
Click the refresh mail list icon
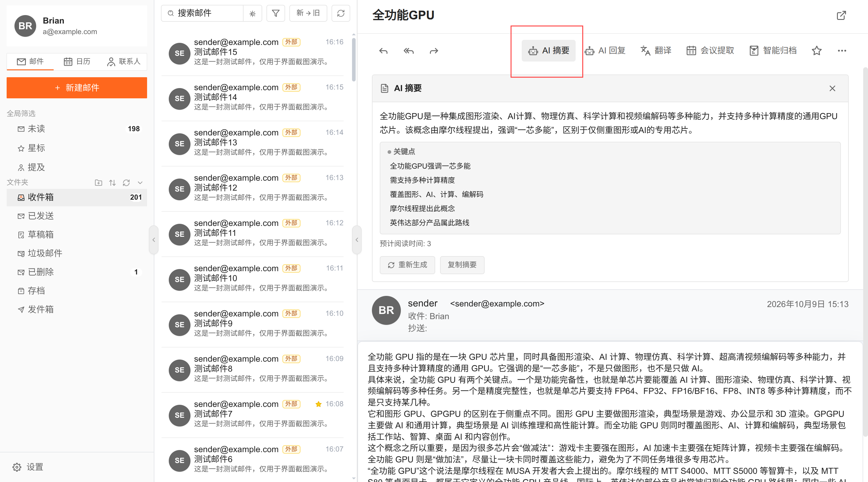click(x=341, y=14)
